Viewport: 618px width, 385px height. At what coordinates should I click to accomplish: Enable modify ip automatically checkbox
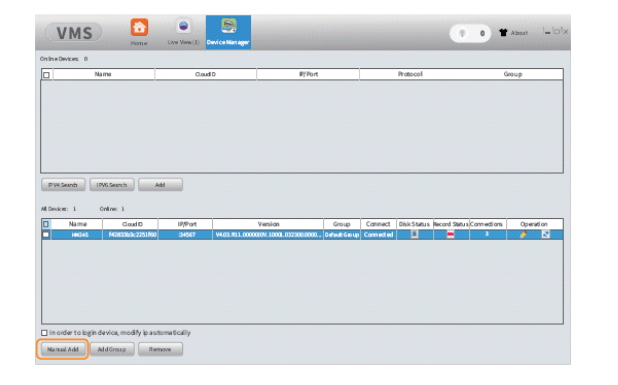coord(44,333)
